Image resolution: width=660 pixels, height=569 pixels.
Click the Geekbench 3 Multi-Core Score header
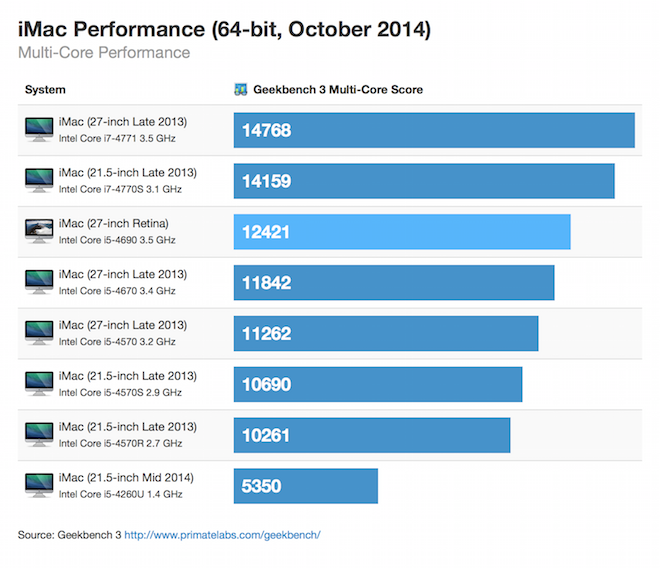coord(337,90)
